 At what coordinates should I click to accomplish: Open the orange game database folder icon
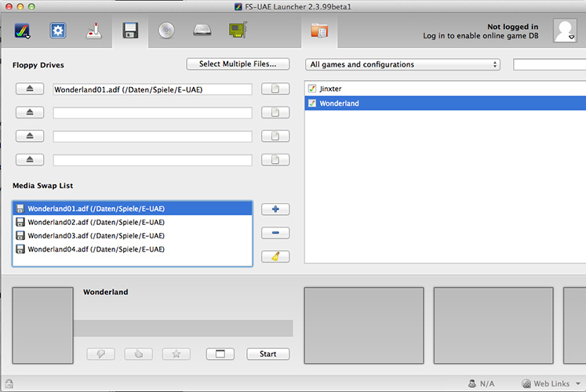(319, 31)
